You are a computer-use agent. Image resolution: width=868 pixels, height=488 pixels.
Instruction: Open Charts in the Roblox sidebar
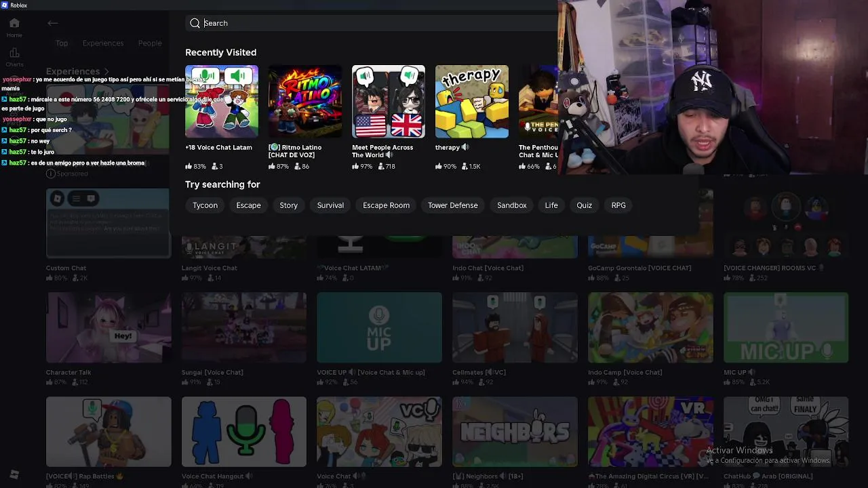point(14,57)
